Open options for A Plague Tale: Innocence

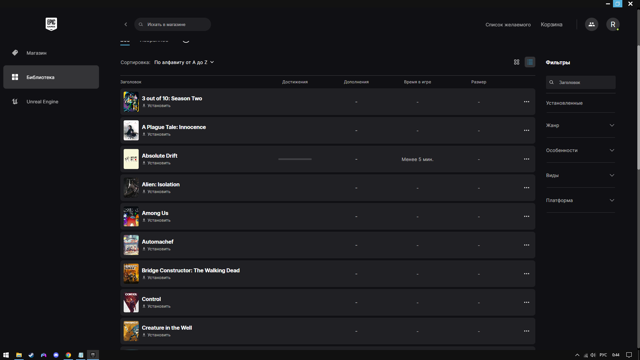[527, 130]
